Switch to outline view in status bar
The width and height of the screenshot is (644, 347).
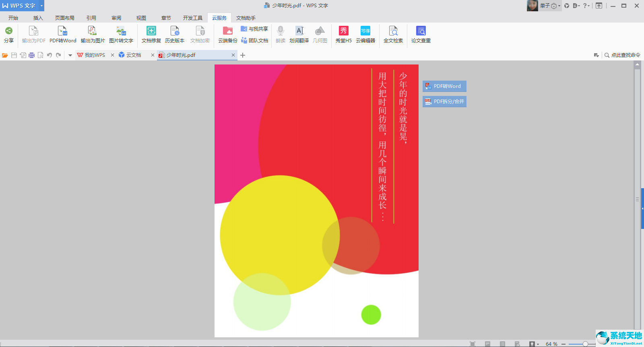click(502, 344)
